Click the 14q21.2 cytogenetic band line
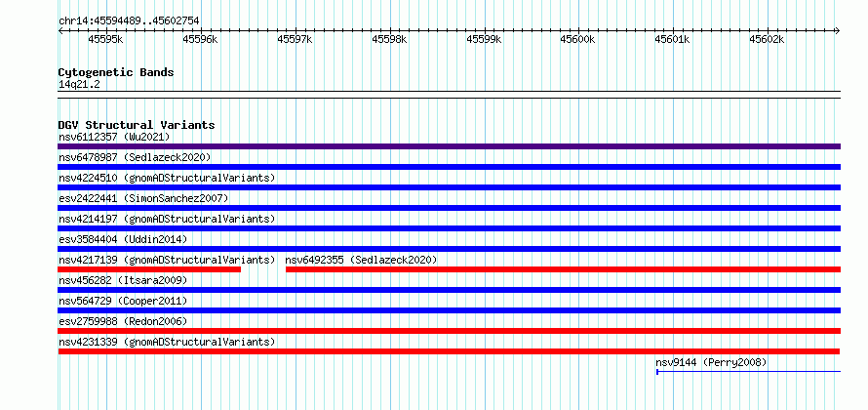Image resolution: width=868 pixels, height=410 pixels. (449, 95)
